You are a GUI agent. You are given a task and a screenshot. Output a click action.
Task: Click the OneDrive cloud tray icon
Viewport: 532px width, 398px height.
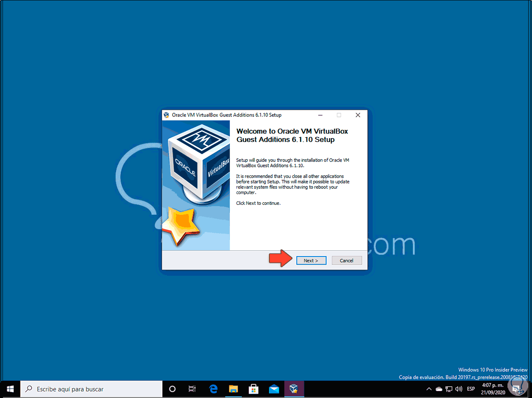click(439, 389)
